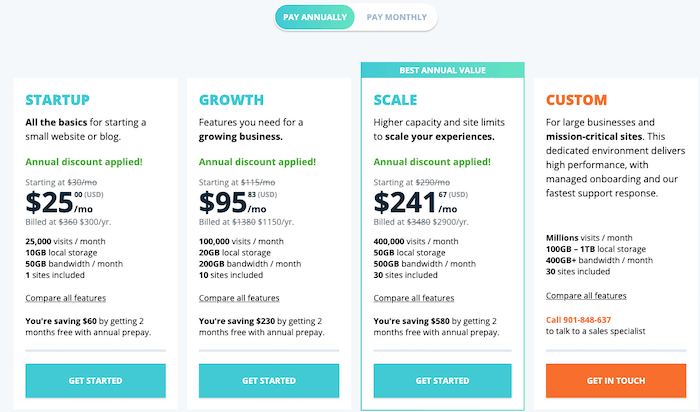Click Startup's Annual discount applied text
The image size is (700, 412).
[84, 162]
